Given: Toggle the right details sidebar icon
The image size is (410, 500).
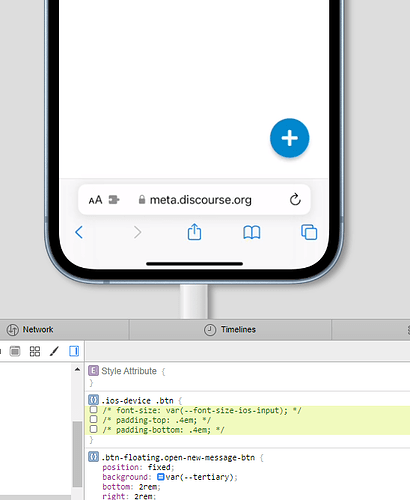Looking at the screenshot, I should coord(74,351).
